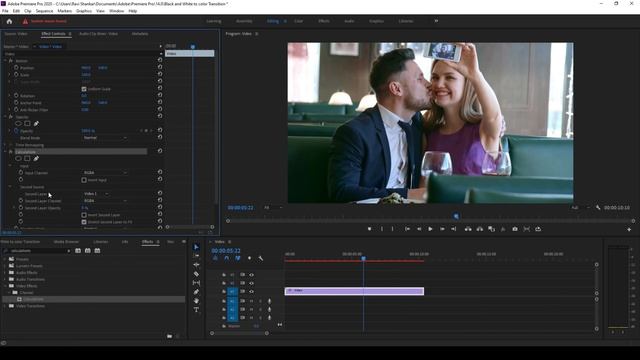Click the Effects panel search field
This screenshot has height=360, width=640.
(37, 251)
